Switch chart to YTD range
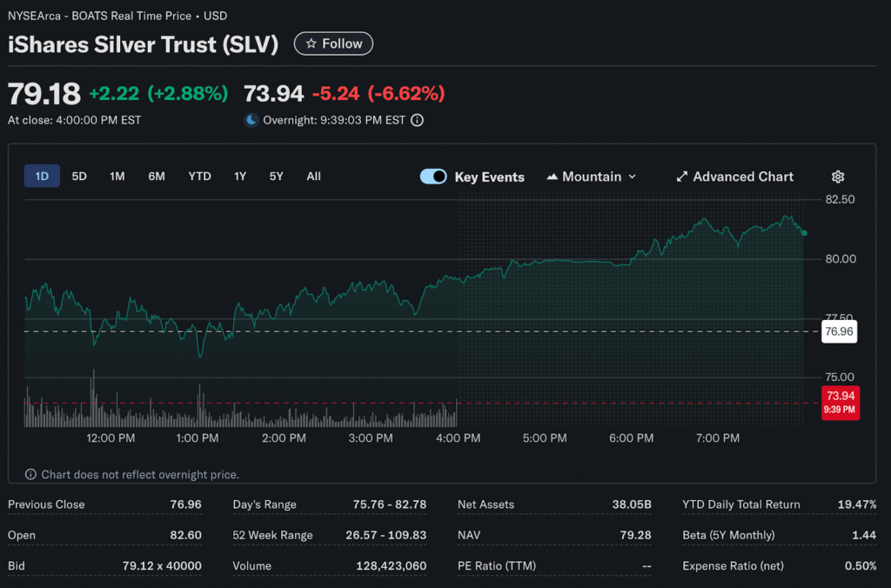 coord(199,177)
